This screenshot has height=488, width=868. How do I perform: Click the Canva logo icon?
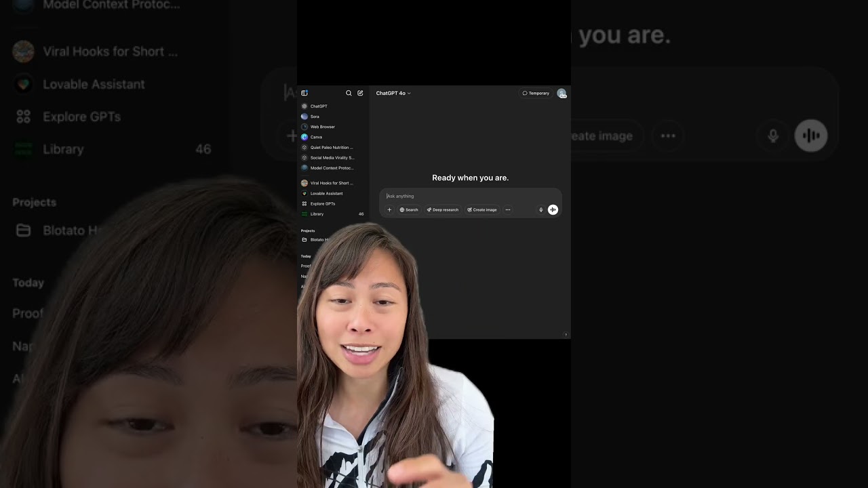pyautogui.click(x=304, y=137)
